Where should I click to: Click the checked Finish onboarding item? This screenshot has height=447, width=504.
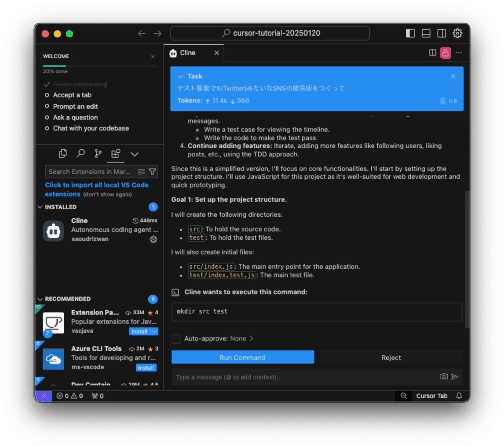(x=76, y=84)
